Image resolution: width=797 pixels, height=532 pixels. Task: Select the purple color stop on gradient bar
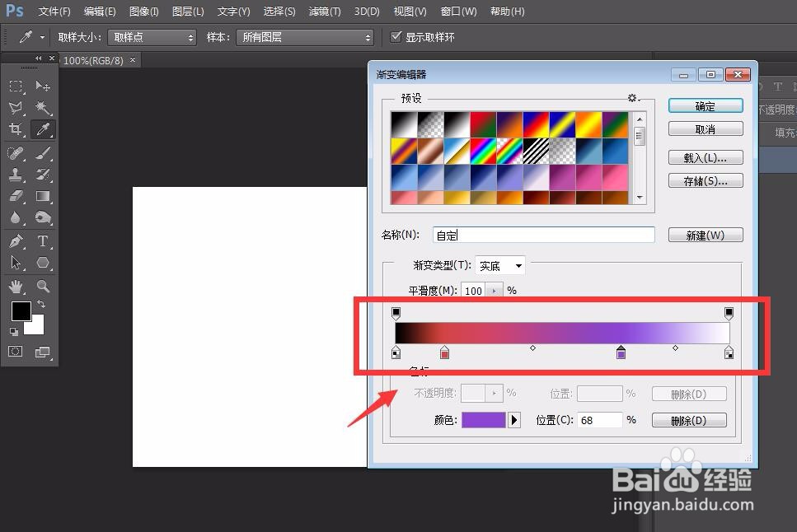coord(621,352)
